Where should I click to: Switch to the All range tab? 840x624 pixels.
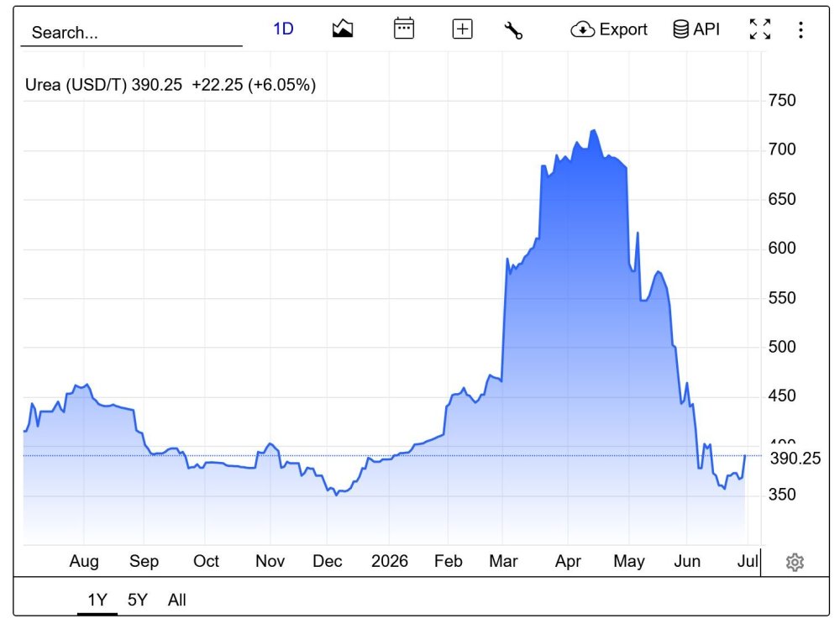pos(176,600)
